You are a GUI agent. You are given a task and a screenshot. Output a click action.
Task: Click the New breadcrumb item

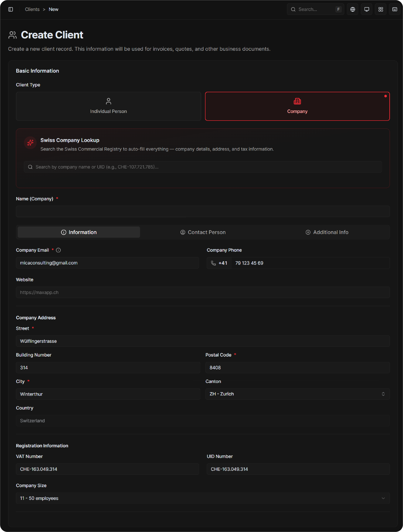tap(54, 9)
